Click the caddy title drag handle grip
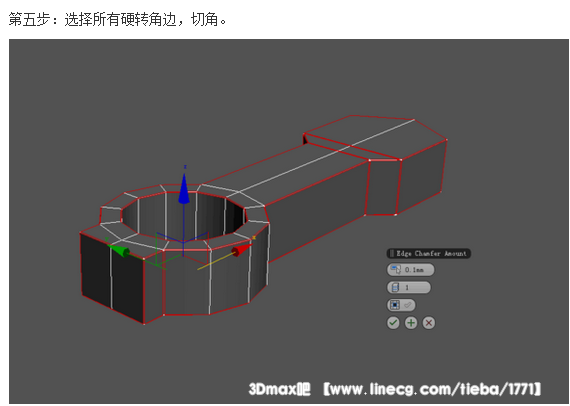Viewport: 570px width, 406px height. 392,253
